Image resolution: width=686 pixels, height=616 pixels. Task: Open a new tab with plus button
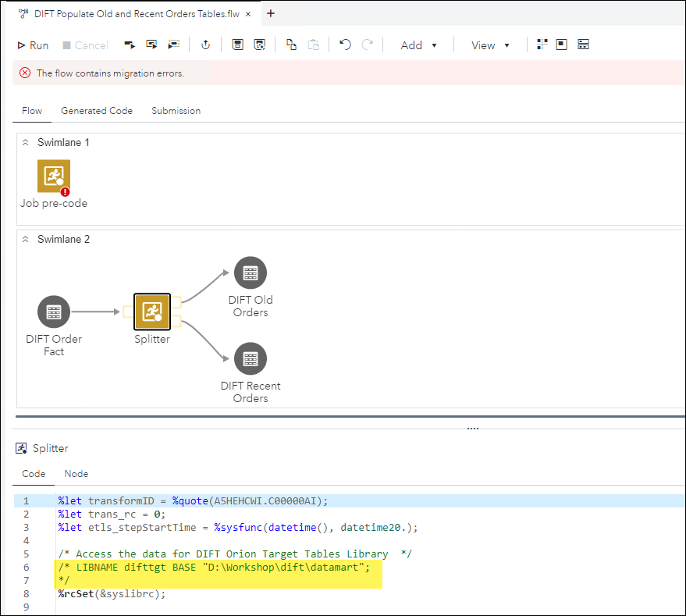[271, 13]
